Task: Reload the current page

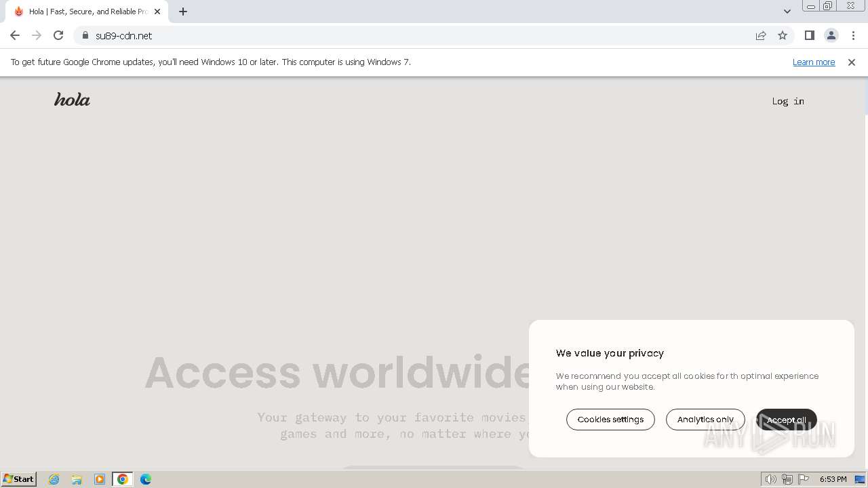Action: tap(58, 35)
